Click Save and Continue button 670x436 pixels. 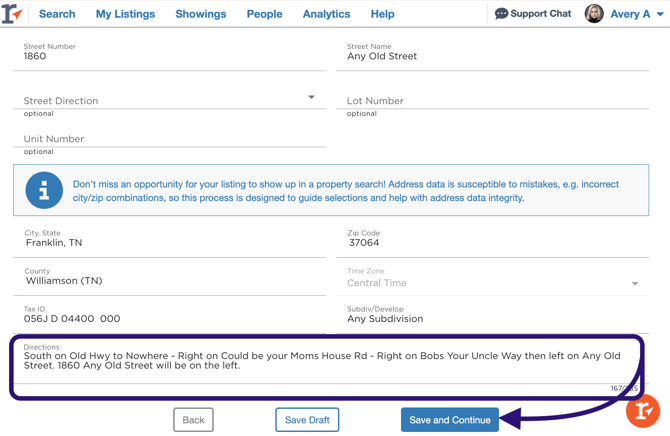[x=449, y=420]
